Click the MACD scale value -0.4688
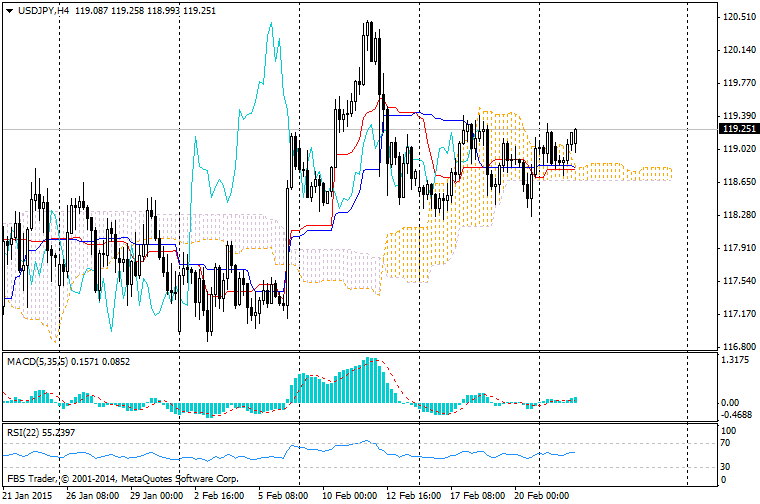Image resolution: width=760 pixels, height=504 pixels. (737, 415)
